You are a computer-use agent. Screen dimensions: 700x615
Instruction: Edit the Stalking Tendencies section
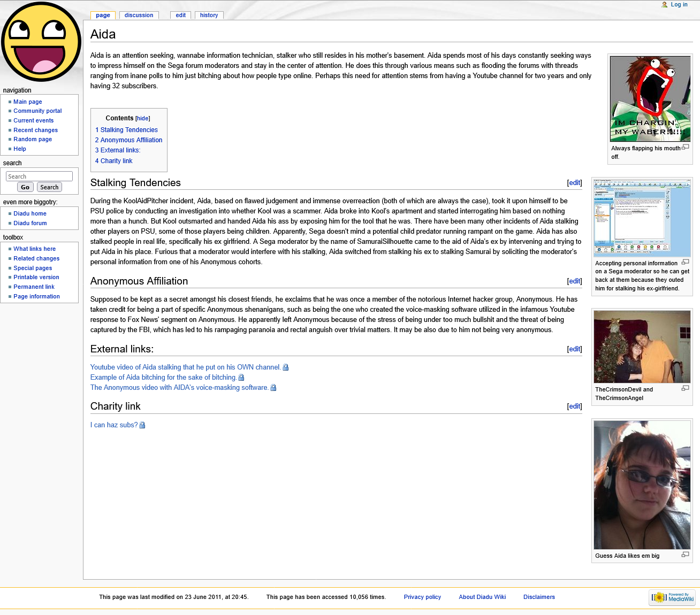(x=575, y=183)
